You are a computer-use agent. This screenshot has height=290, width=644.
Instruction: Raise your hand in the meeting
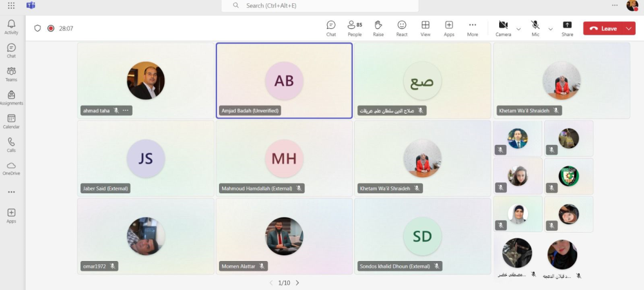378,28
